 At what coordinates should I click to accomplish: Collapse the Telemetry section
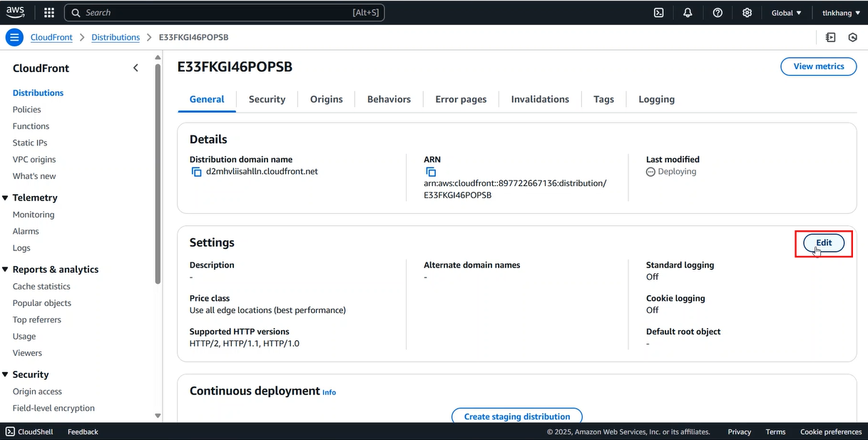tap(6, 198)
